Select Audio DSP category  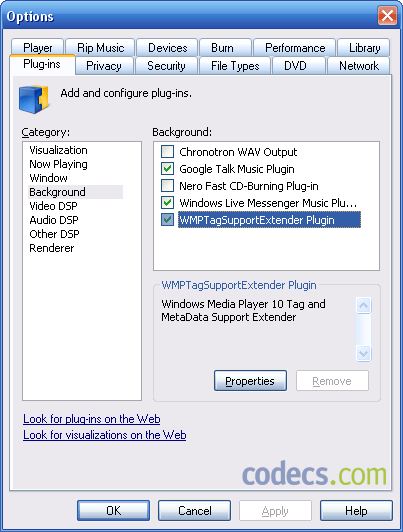pyautogui.click(x=54, y=220)
